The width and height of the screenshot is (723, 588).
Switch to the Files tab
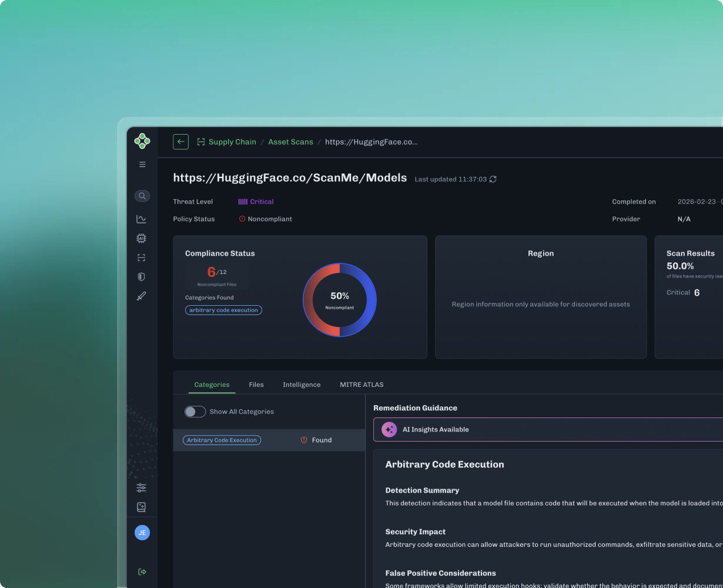click(x=256, y=385)
